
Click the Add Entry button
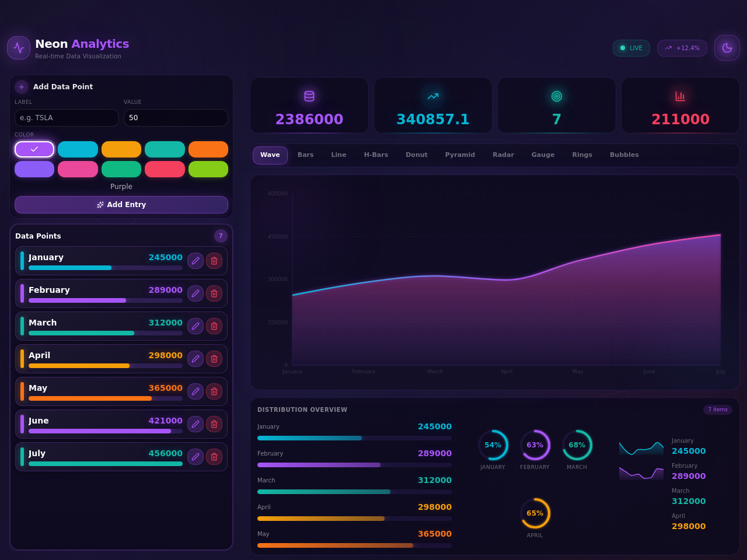121,205
